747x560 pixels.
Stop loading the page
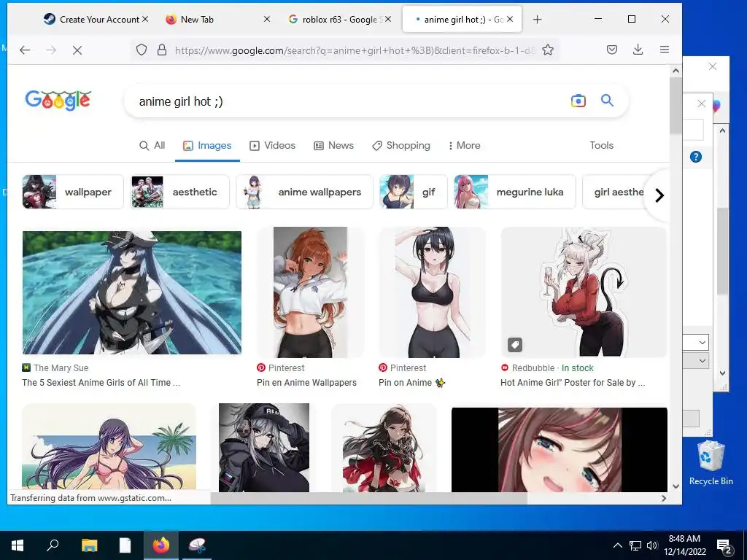coord(77,50)
